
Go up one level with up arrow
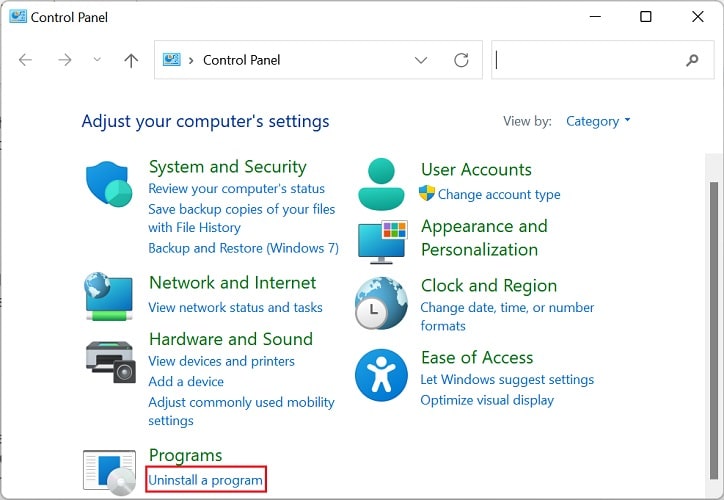[131, 60]
